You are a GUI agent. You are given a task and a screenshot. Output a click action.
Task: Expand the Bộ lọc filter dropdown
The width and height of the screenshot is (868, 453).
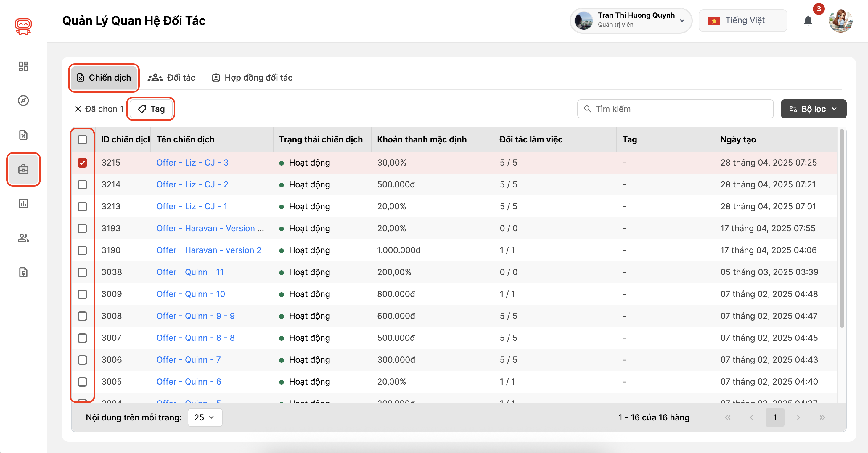click(813, 109)
